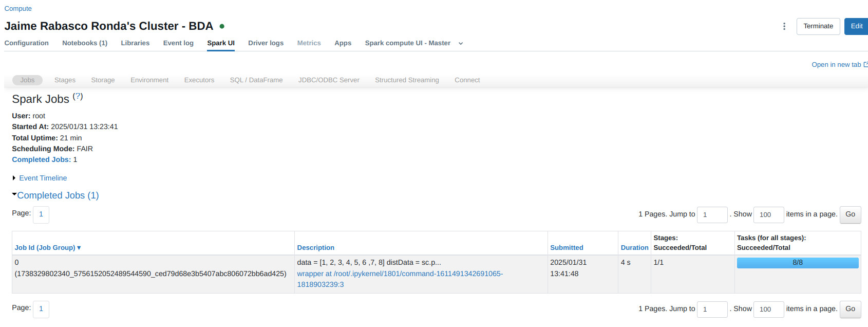The image size is (868, 327).
Task: Click the job group ID text in row 0
Action: 150,274
